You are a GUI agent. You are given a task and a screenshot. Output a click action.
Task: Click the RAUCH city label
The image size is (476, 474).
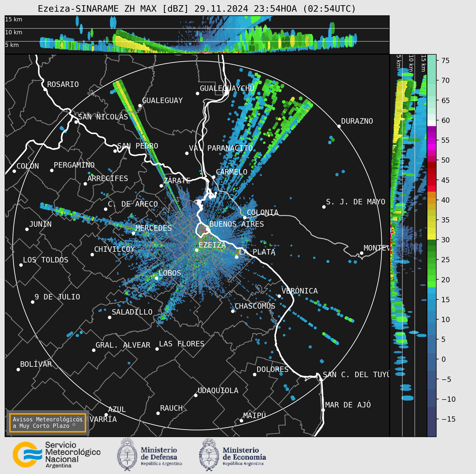tap(171, 408)
